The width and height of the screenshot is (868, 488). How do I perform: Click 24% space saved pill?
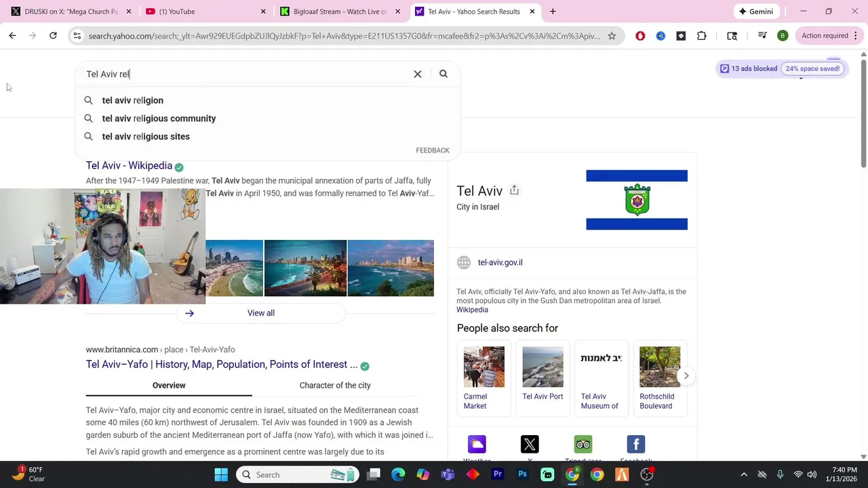(812, 68)
